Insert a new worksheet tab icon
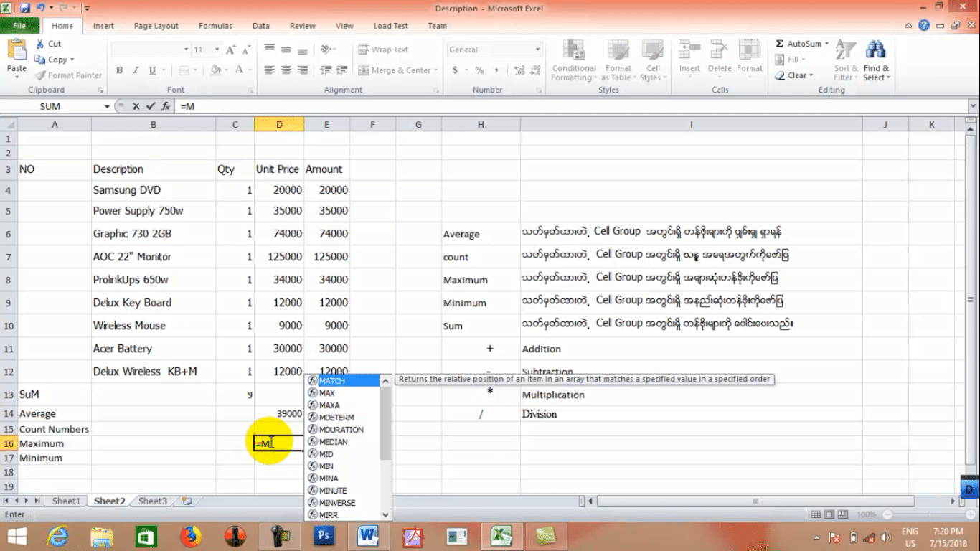The width and height of the screenshot is (980, 551). 187,501
